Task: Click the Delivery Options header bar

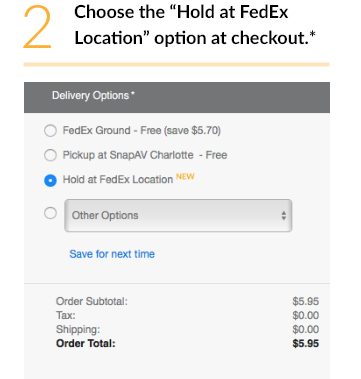Action: pyautogui.click(x=177, y=97)
